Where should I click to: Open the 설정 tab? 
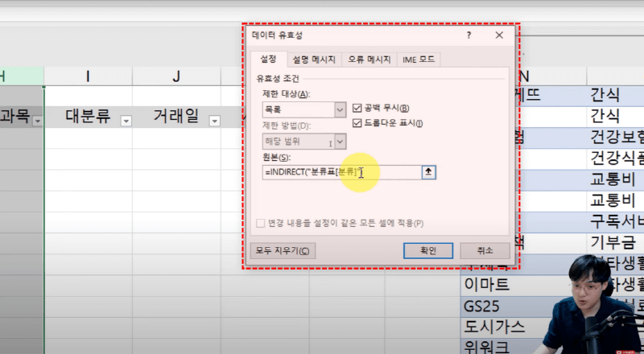pyautogui.click(x=269, y=60)
